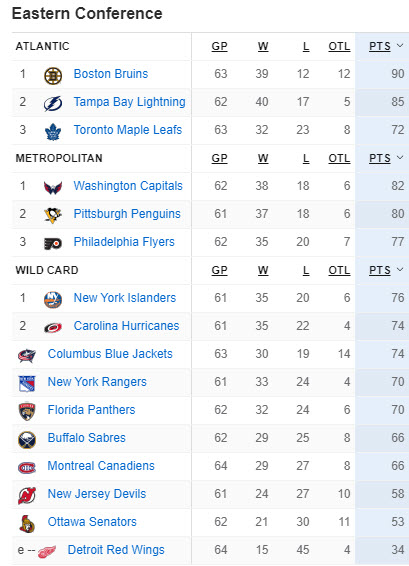Click the New York Islanders logo
This screenshot has height=566, width=409.
point(53,300)
